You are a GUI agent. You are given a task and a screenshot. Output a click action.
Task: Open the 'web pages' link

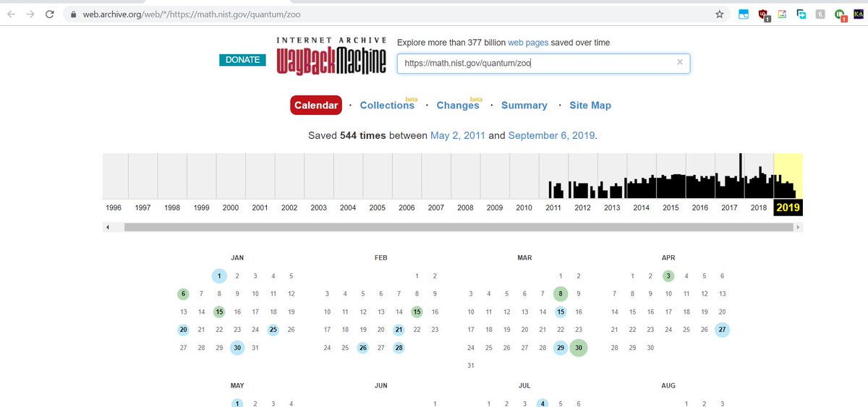pos(528,43)
